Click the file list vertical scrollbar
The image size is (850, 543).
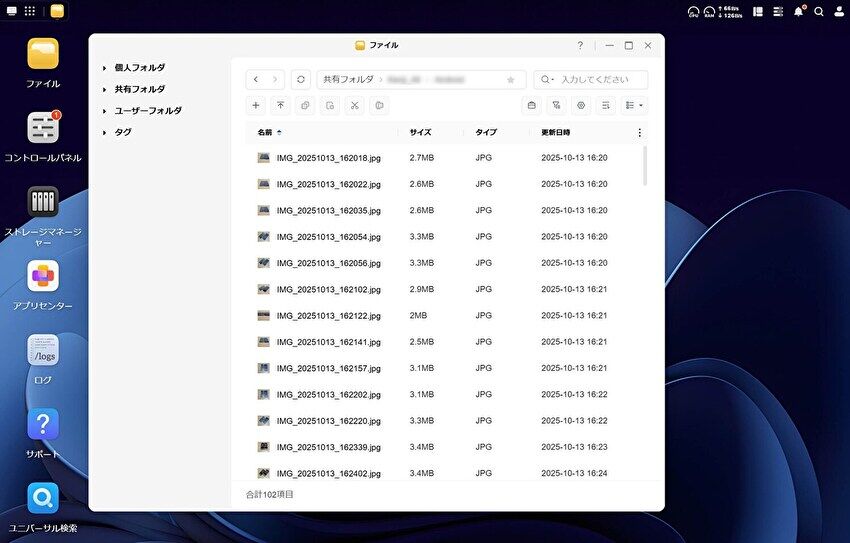click(645, 166)
